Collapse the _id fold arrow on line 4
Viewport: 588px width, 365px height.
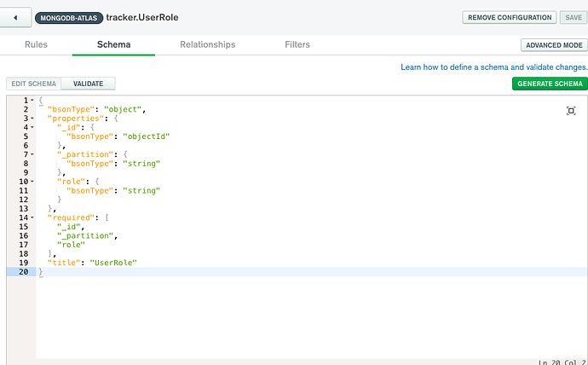pos(32,128)
